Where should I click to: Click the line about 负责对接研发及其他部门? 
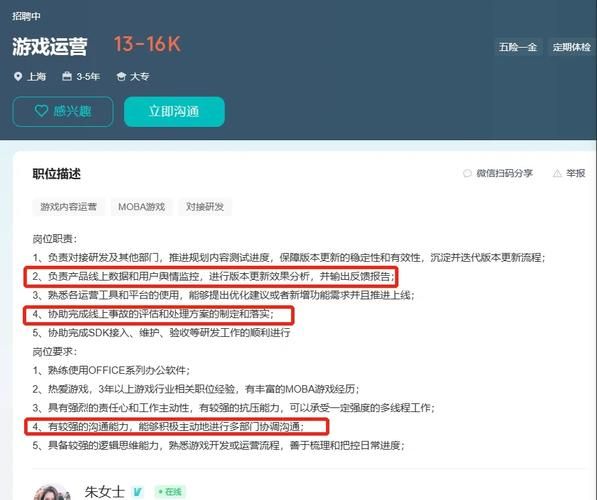click(x=289, y=257)
